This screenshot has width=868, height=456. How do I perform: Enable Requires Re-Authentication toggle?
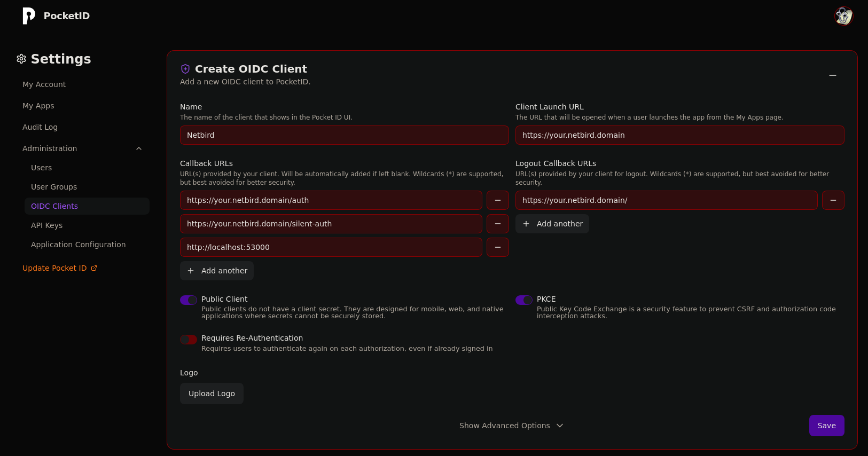point(189,340)
